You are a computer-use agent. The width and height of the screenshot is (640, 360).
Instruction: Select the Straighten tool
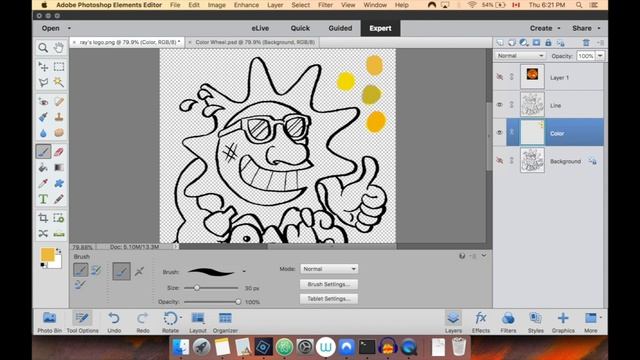[59, 233]
